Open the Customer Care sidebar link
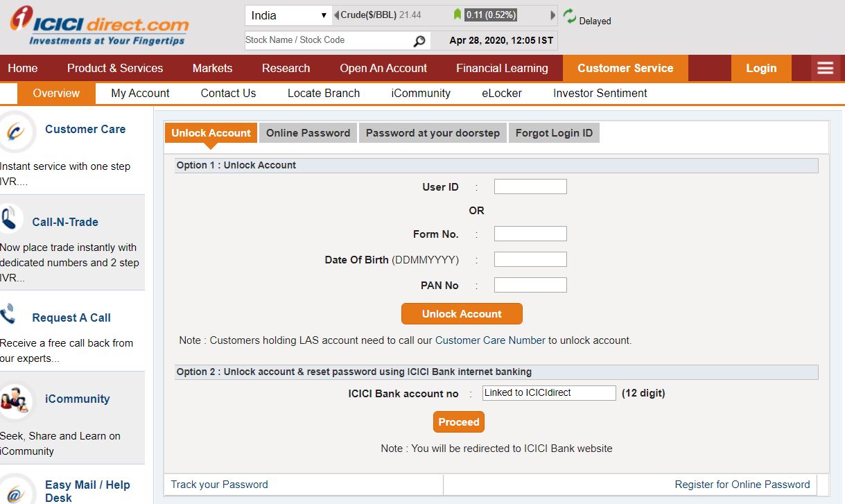 click(x=85, y=129)
